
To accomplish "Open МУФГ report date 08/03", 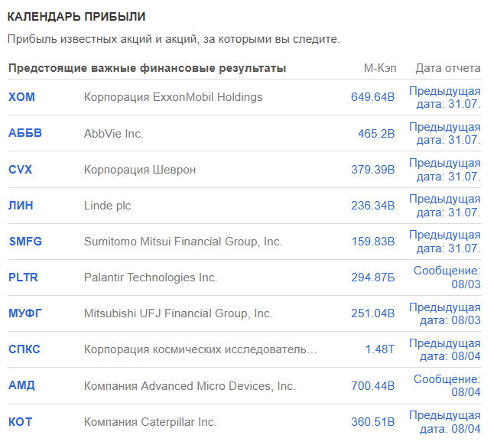I will pos(445,313).
